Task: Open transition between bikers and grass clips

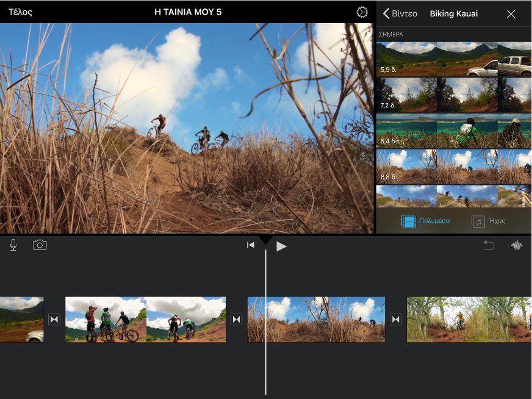Action: [237, 319]
